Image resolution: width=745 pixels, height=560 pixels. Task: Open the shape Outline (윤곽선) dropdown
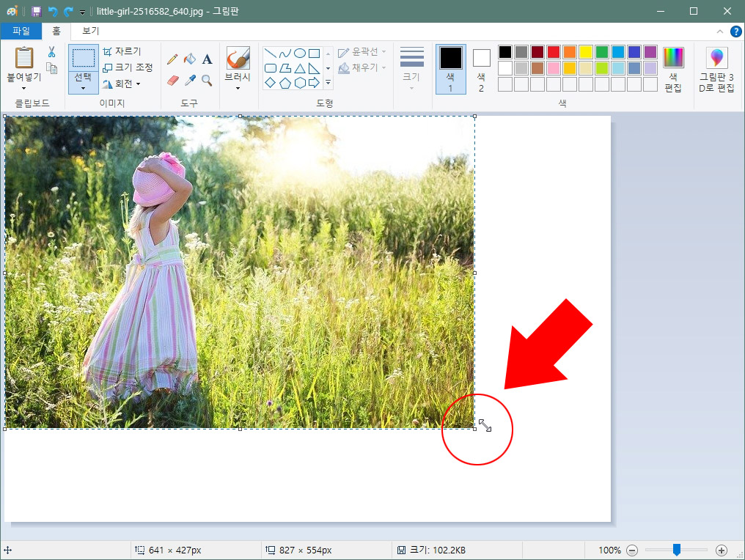tap(362, 52)
